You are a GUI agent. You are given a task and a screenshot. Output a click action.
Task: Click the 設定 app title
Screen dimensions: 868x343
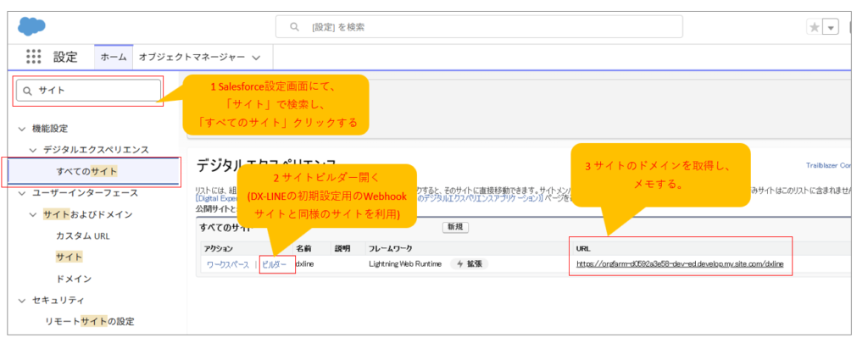(65, 57)
